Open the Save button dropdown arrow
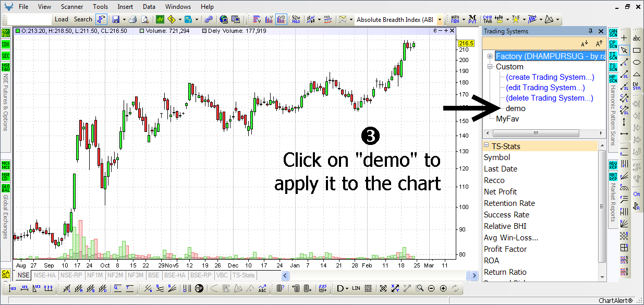The image size is (644, 305). pyautogui.click(x=124, y=20)
